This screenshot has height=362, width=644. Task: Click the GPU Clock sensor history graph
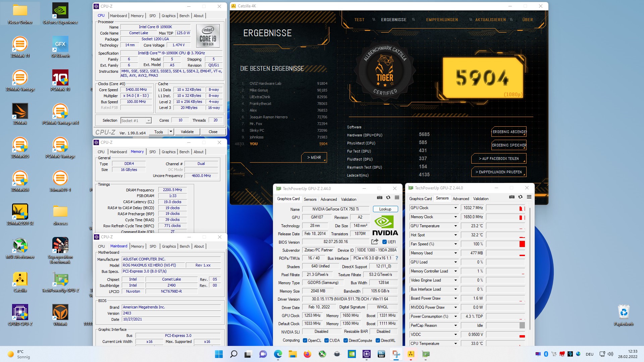[505, 208]
